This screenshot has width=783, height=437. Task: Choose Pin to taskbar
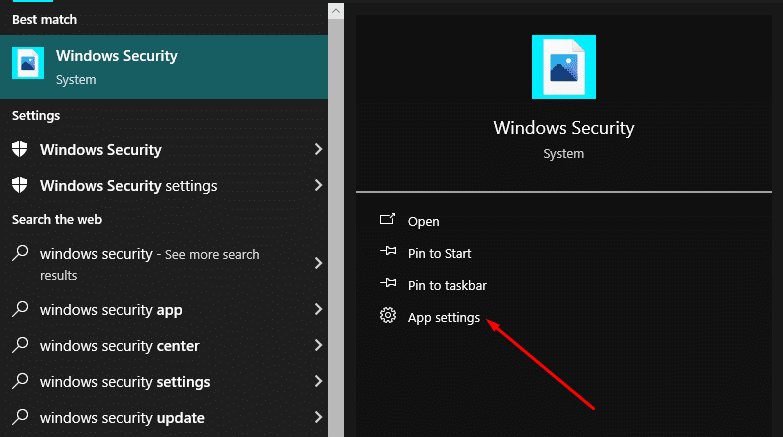(447, 285)
